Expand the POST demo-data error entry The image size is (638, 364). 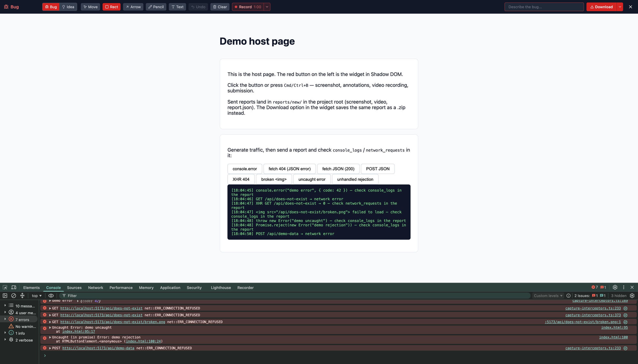[50, 348]
